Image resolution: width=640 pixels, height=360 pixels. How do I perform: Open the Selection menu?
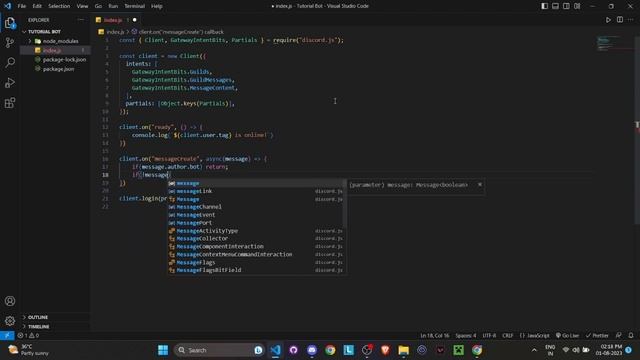coord(59,6)
